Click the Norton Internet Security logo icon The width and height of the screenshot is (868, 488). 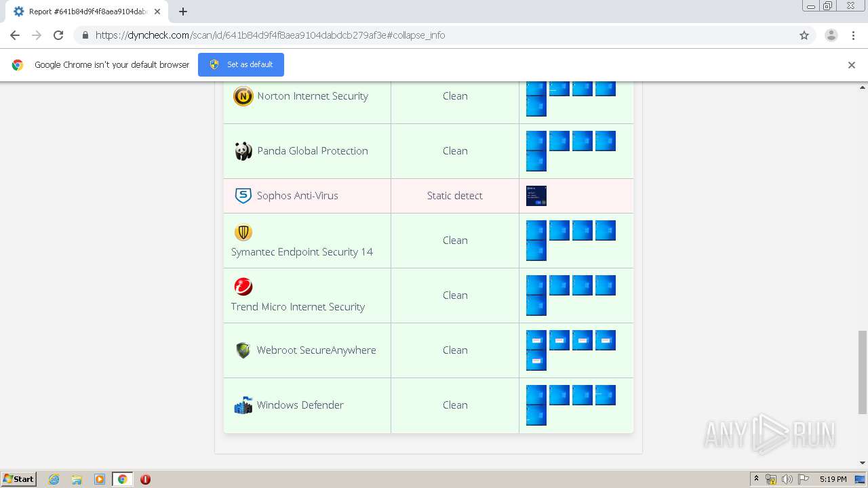tap(243, 96)
